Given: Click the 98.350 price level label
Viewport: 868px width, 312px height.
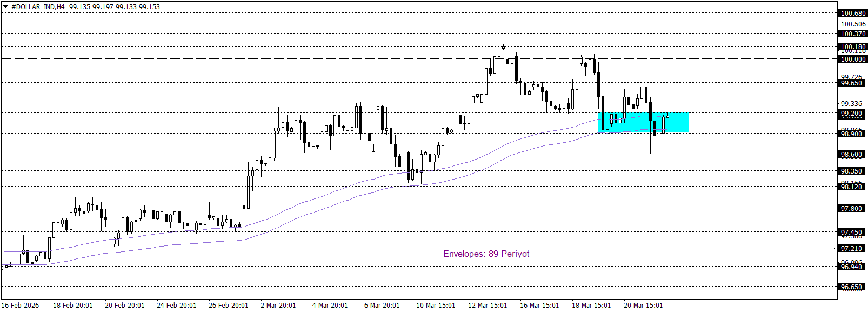Looking at the screenshot, I should pos(853,171).
